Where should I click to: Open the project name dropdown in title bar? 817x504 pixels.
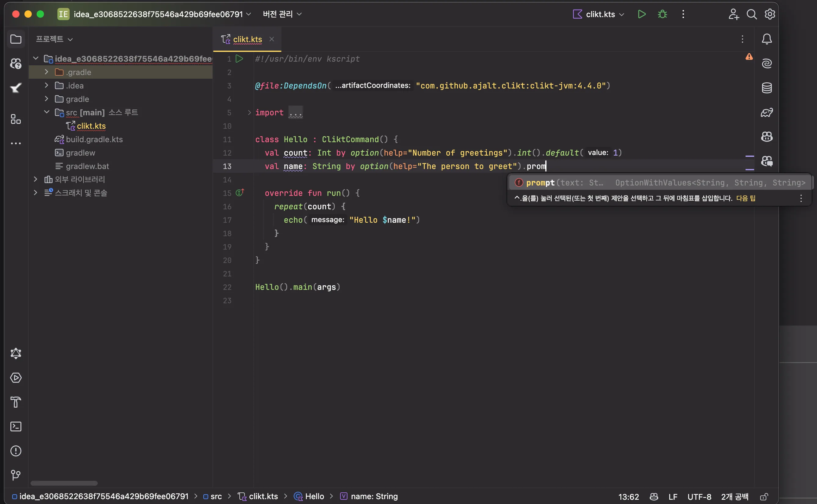click(x=162, y=14)
